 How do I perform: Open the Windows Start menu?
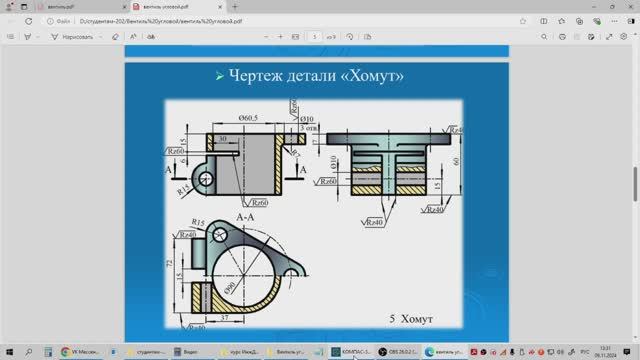(x=9, y=352)
